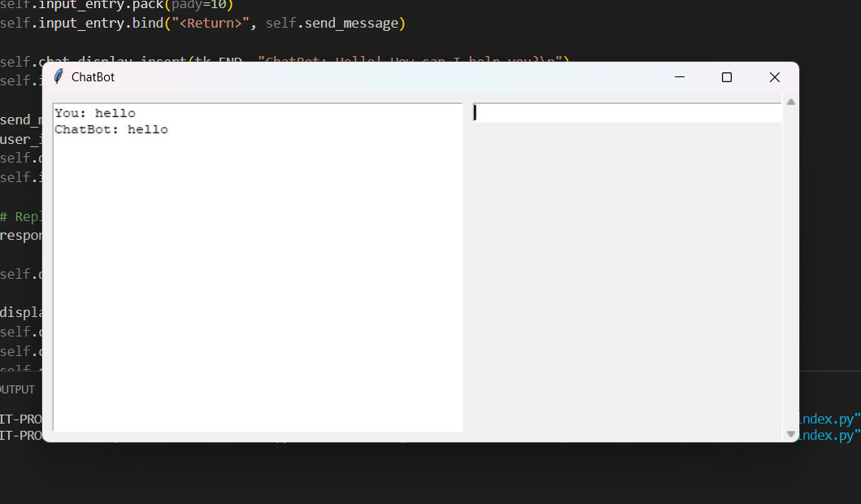
Task: Click pady=10 argument in the code
Action: 199,4
